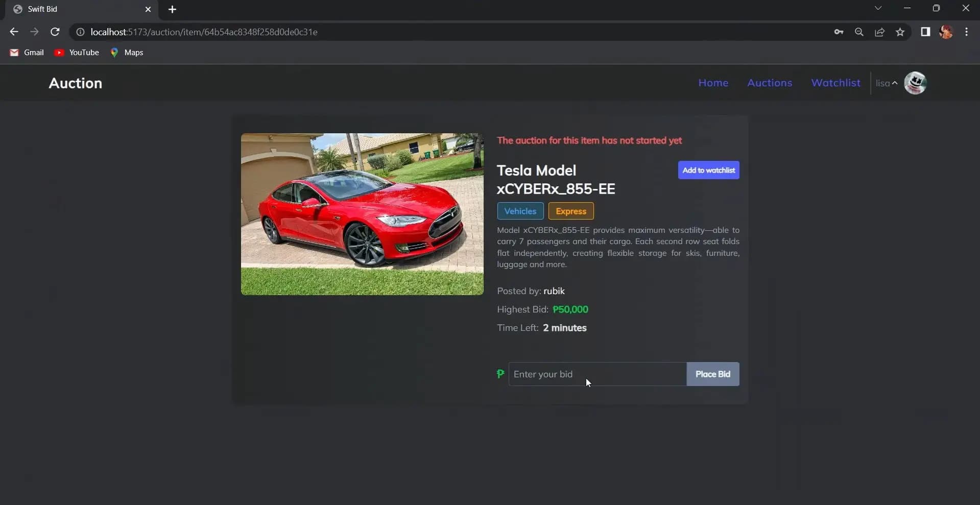
Task: Select the Vehicles category tag
Action: [520, 211]
